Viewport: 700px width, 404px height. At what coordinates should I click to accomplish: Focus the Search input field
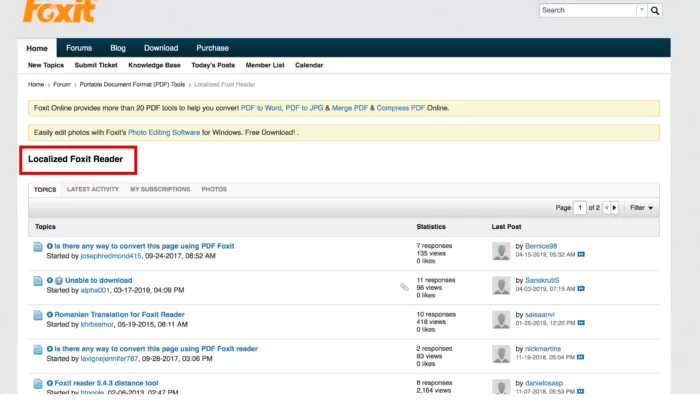point(588,10)
